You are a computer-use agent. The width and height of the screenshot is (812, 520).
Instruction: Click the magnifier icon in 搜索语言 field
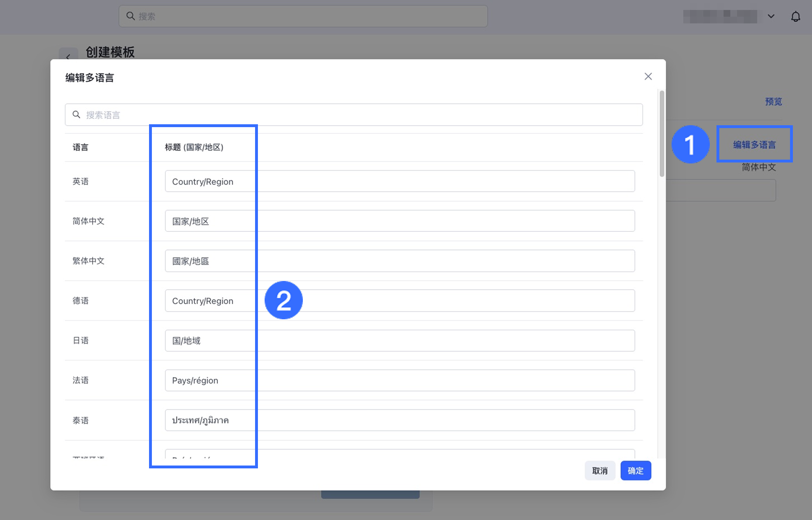76,115
